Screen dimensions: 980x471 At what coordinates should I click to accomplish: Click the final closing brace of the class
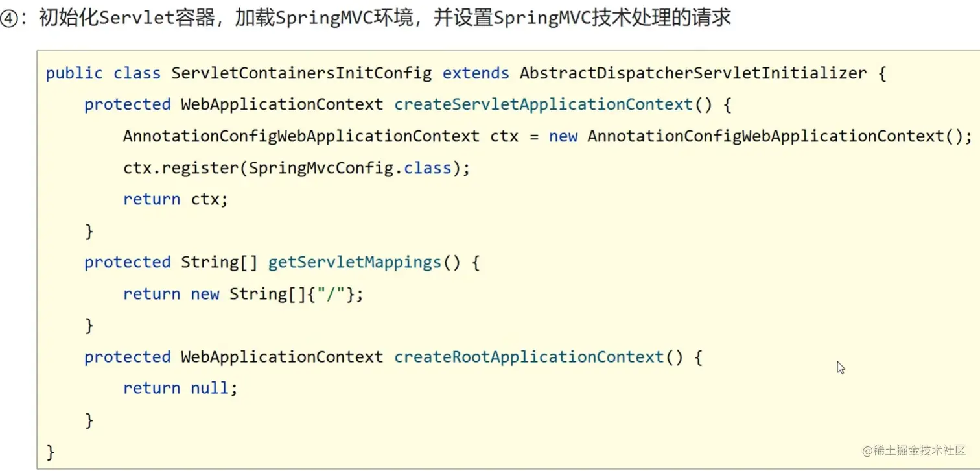[x=51, y=452]
